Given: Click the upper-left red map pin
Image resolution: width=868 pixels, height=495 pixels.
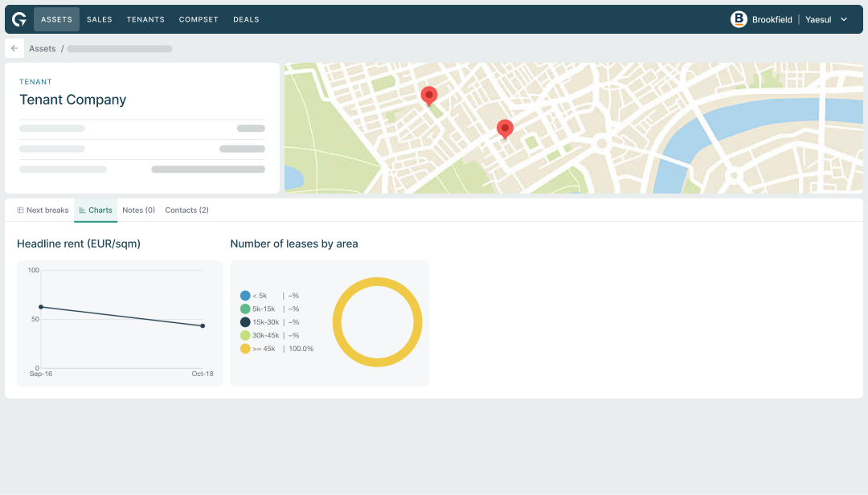Looking at the screenshot, I should 429,96.
